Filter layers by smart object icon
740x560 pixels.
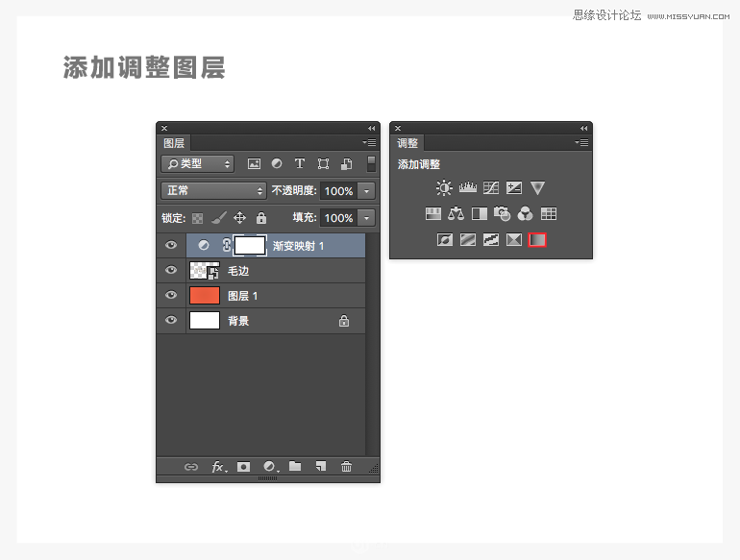pyautogui.click(x=346, y=163)
